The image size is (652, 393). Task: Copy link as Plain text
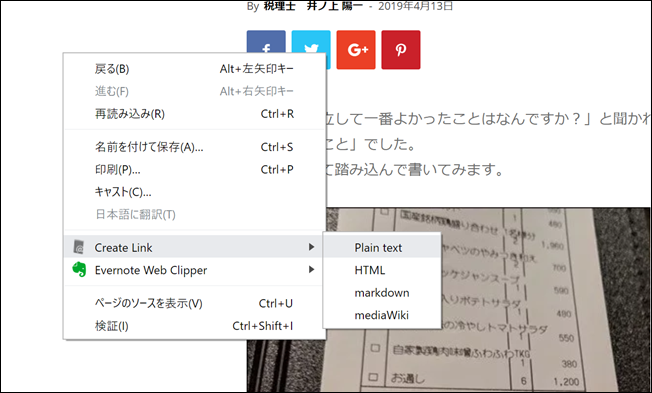pyautogui.click(x=382, y=247)
